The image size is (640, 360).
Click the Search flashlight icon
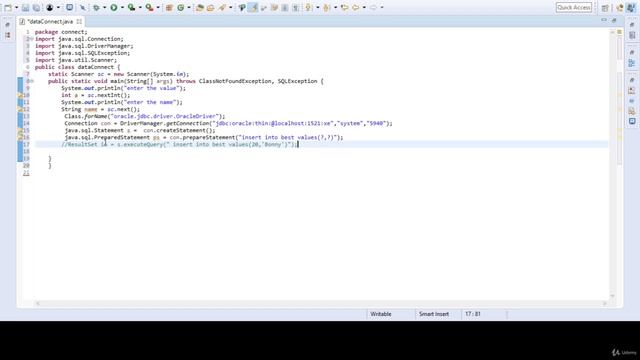pyautogui.click(x=222, y=7)
